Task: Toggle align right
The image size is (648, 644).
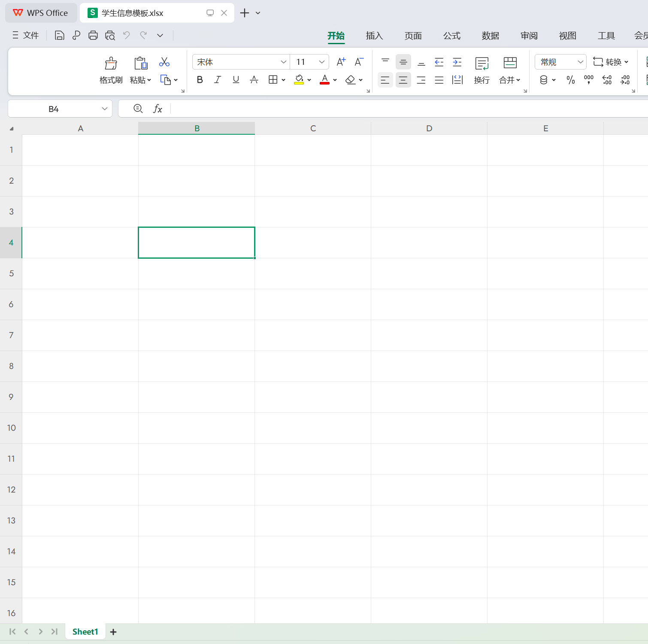Action: [x=421, y=80]
